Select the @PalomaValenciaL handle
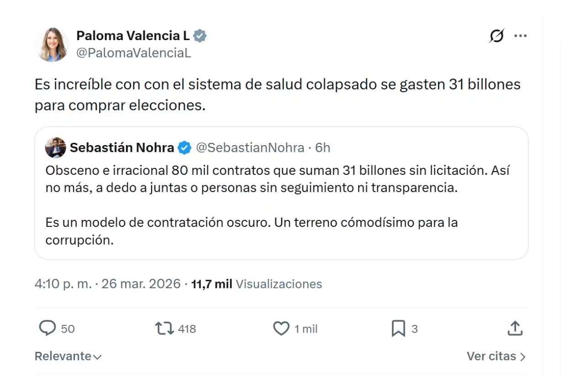569x392 pixels. (x=134, y=53)
